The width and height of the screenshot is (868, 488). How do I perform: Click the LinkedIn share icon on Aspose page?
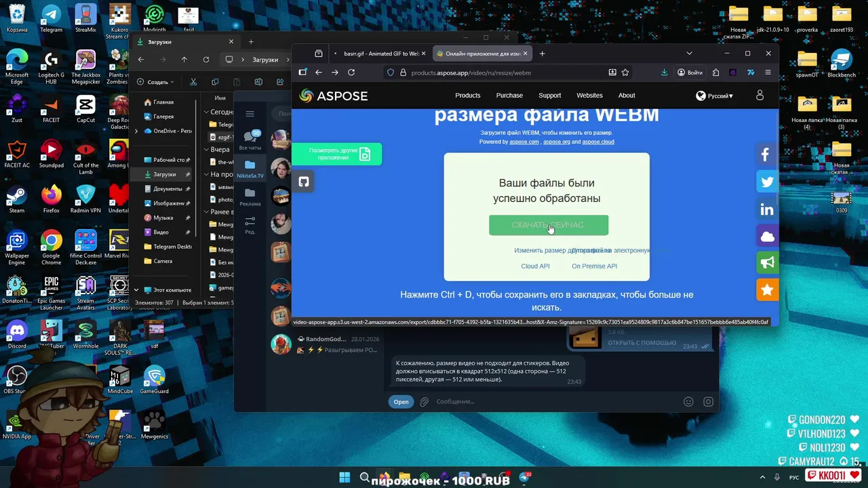[767, 209]
